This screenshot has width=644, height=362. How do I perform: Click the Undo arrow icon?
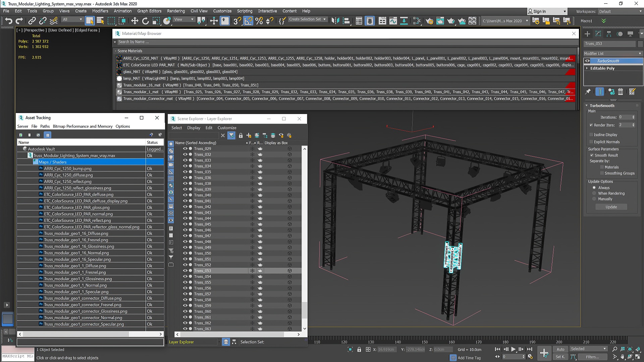8,21
